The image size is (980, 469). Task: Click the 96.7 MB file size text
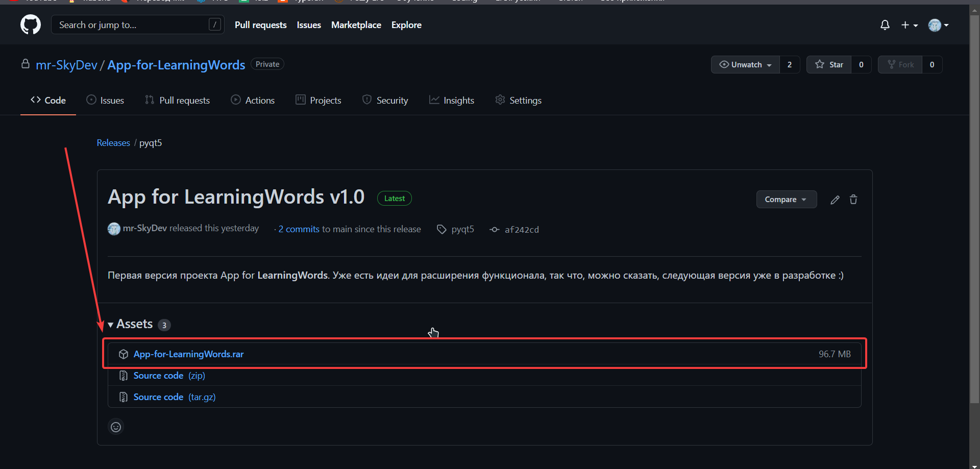835,354
